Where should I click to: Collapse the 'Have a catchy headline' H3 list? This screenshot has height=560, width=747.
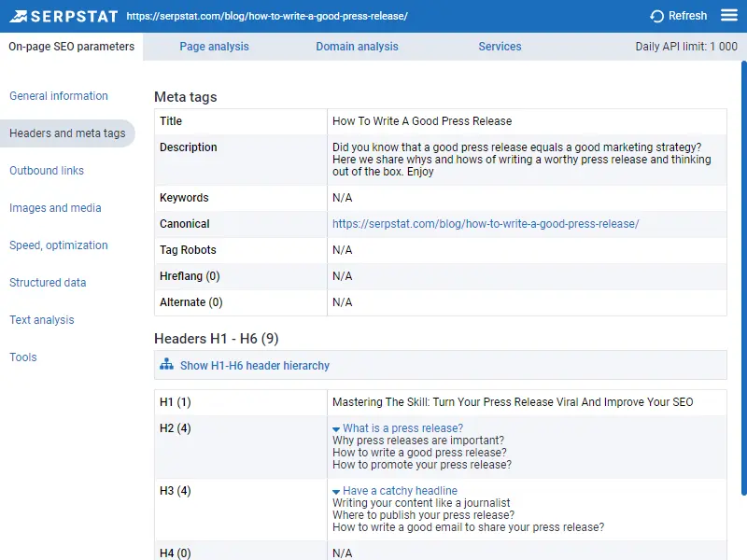336,490
